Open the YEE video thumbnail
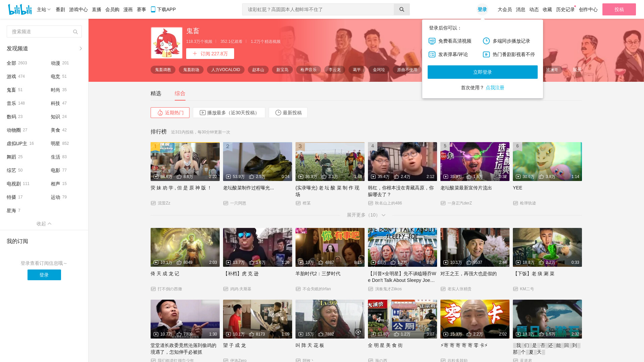Viewport: 644px width, 362px height. (547, 162)
